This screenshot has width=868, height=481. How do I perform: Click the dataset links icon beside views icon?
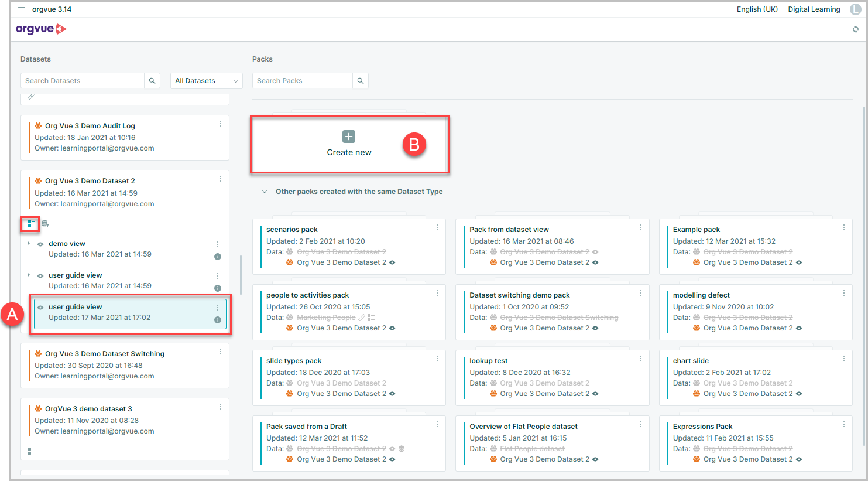[x=46, y=224]
